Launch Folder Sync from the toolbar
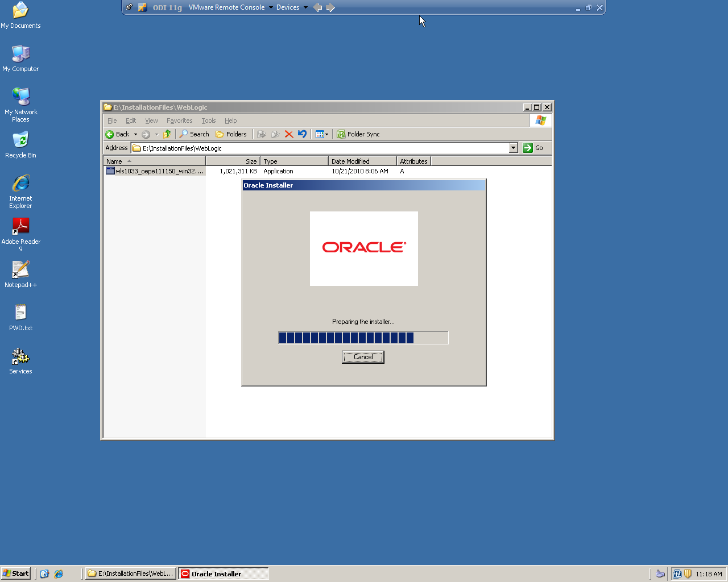 [358, 134]
